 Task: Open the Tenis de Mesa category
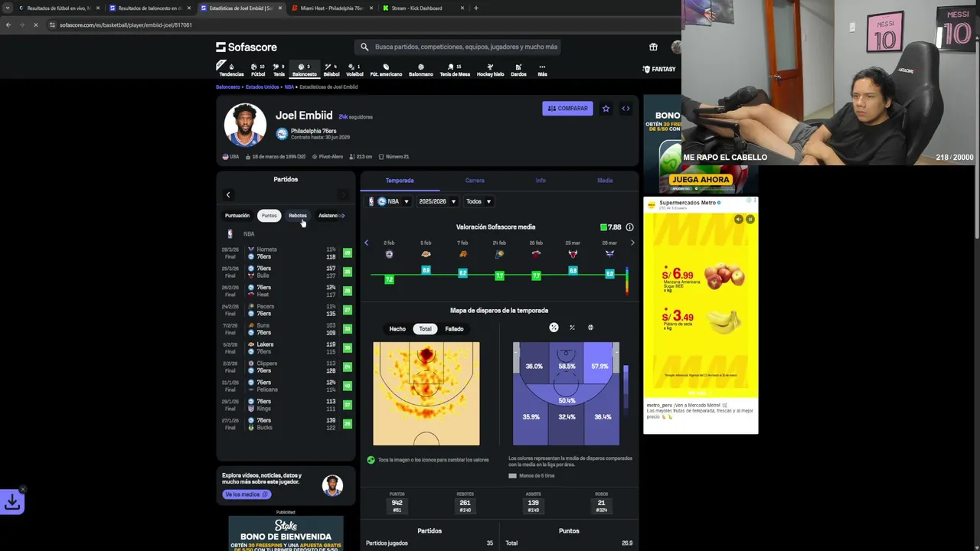point(455,70)
